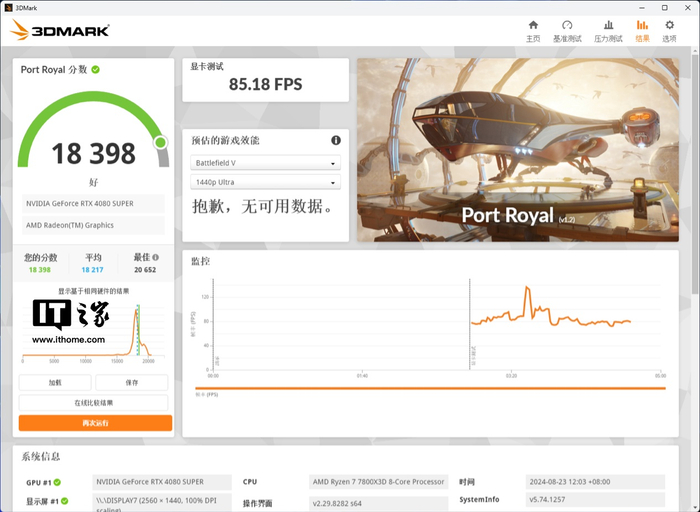The width and height of the screenshot is (700, 512).
Task: Click the Port Royal preview image
Action: (x=518, y=150)
